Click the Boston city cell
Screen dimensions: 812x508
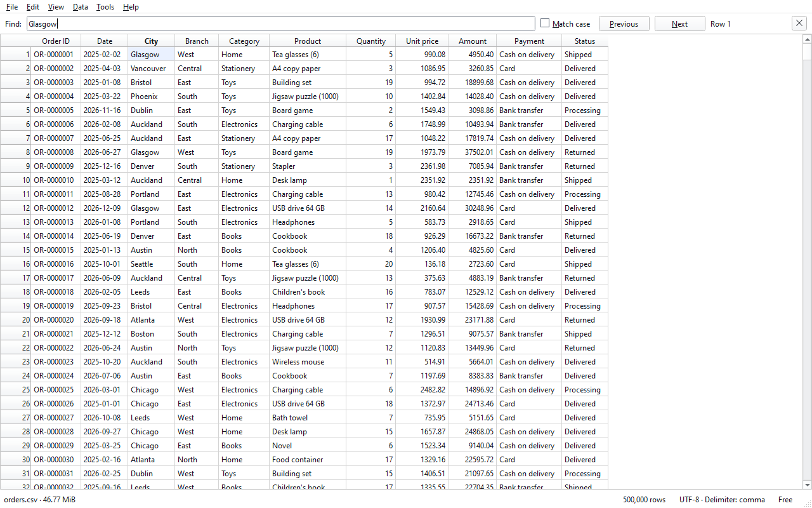click(151, 334)
